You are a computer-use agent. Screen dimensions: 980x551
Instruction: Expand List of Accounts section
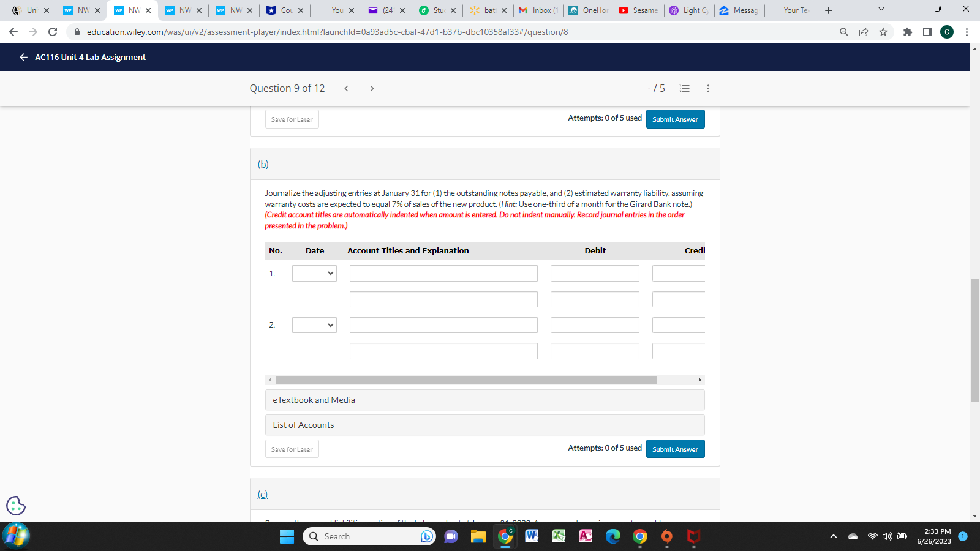pyautogui.click(x=484, y=425)
